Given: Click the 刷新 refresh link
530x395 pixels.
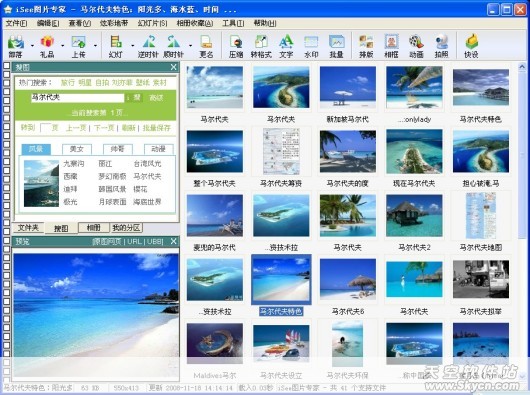Looking at the screenshot, I should (128, 128).
